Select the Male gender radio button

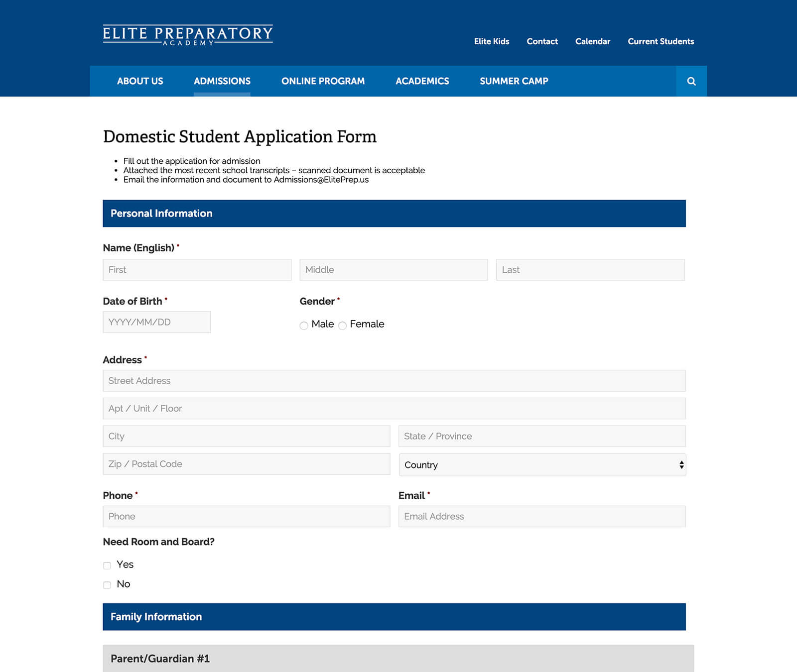(304, 326)
